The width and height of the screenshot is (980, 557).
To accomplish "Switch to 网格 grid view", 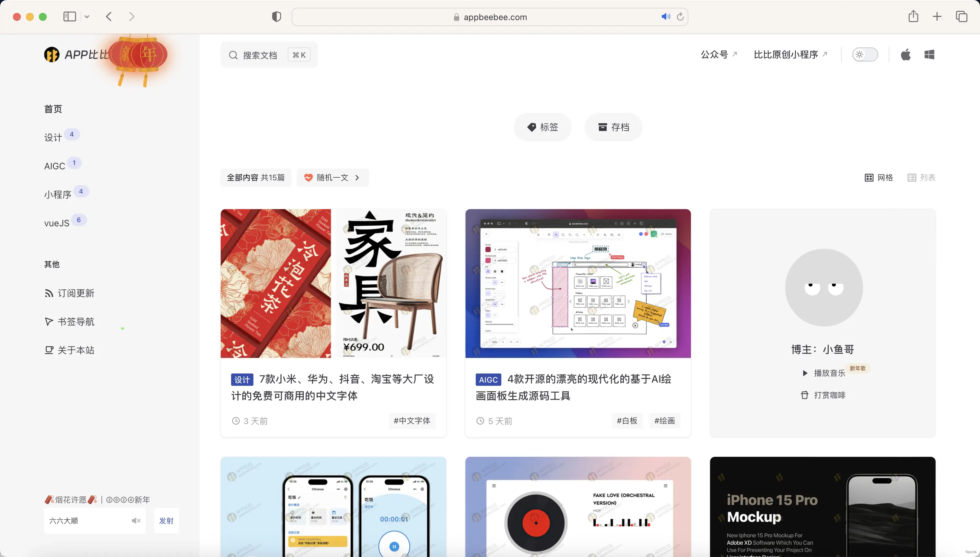I will pyautogui.click(x=879, y=177).
